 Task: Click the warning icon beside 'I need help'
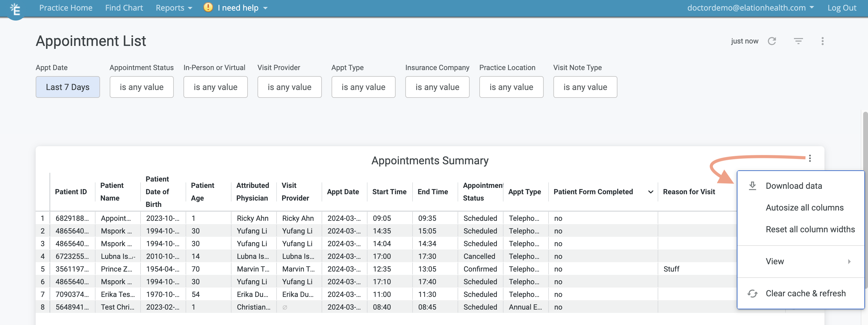208,8
